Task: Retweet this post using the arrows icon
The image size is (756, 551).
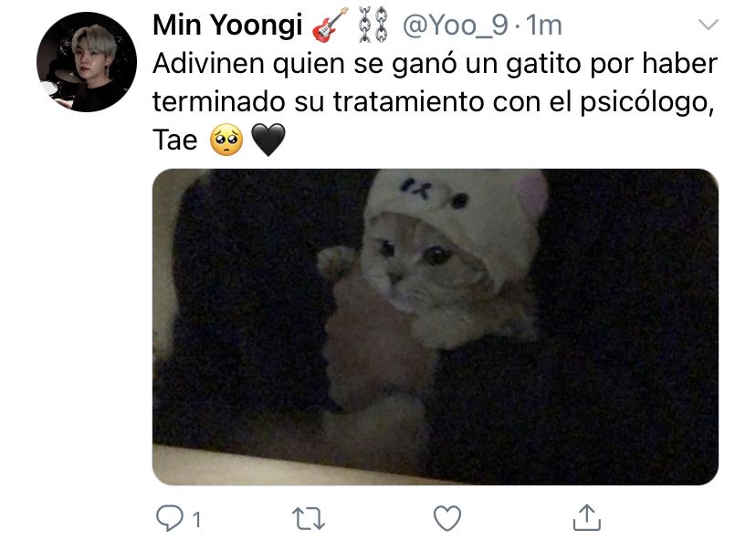Action: [309, 519]
